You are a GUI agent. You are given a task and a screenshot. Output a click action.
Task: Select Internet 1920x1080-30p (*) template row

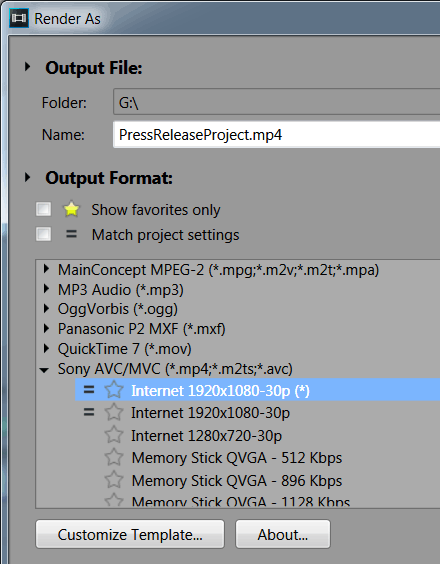[x=257, y=390]
